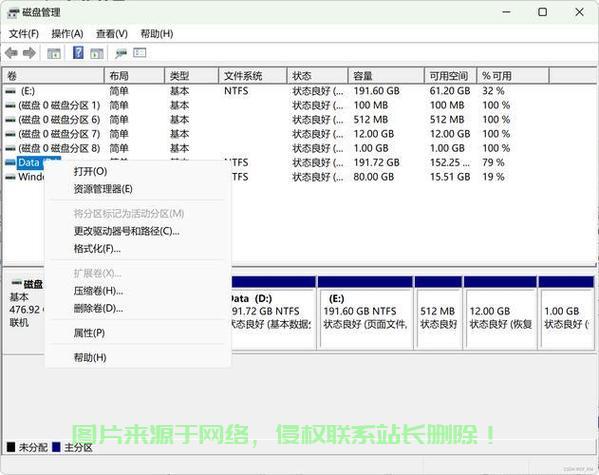The image size is (599, 475).
Task: Select 更改驱动器号和路径(C)... in context menu
Action: (x=138, y=231)
